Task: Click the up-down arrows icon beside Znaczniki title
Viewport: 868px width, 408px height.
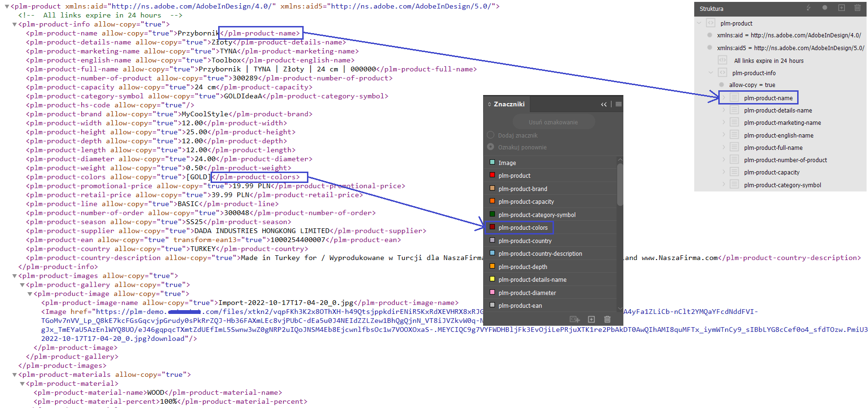Action: 489,104
